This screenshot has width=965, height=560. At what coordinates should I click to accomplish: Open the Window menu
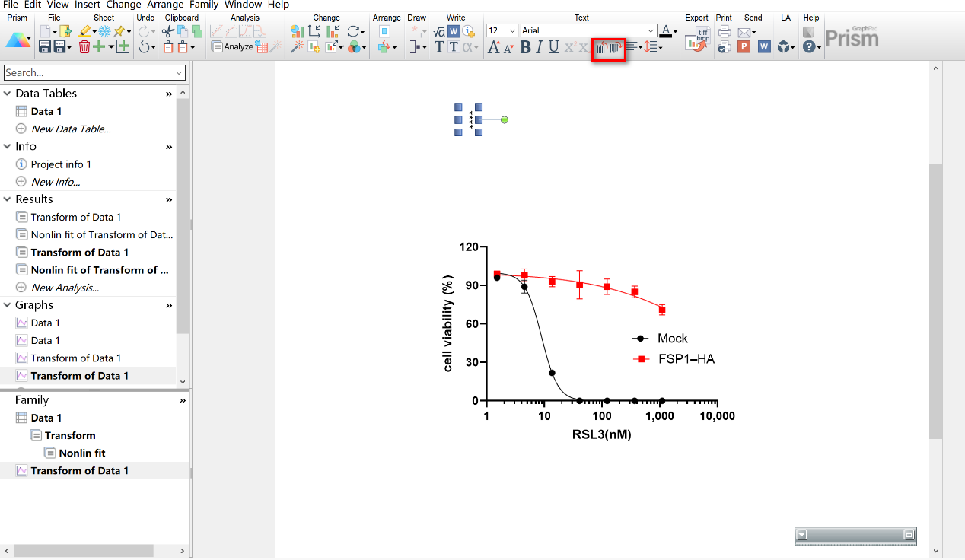point(244,5)
